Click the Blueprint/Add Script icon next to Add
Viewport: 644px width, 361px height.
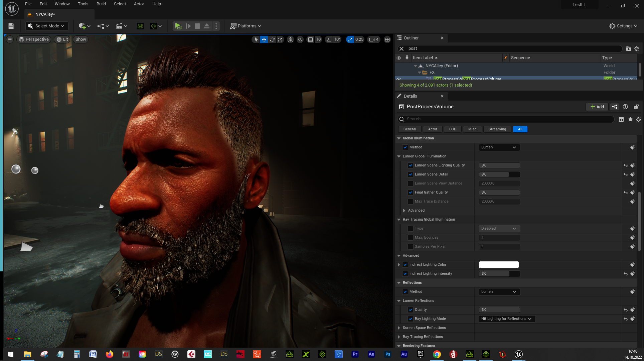pyautogui.click(x=615, y=107)
